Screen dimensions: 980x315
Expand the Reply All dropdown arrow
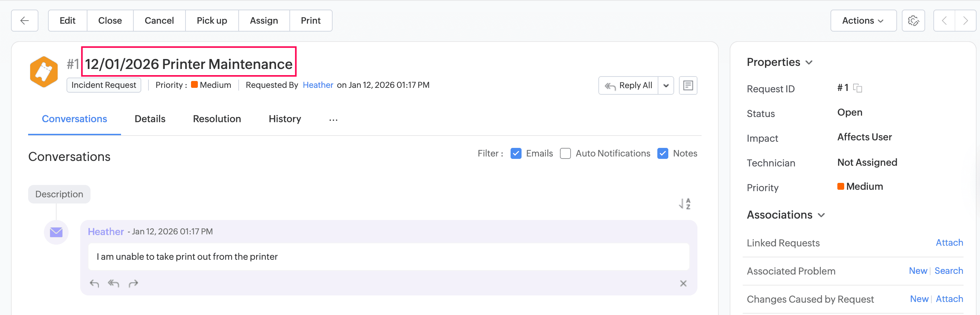[x=666, y=85]
